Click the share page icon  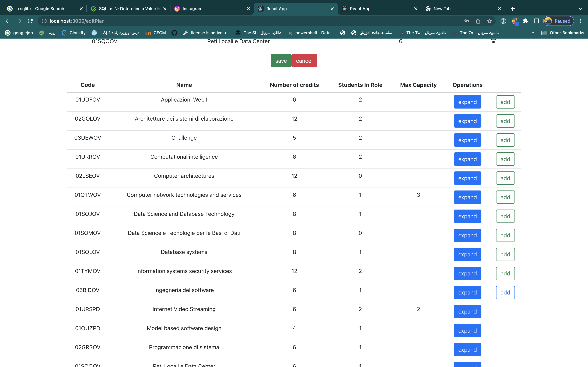click(x=478, y=21)
